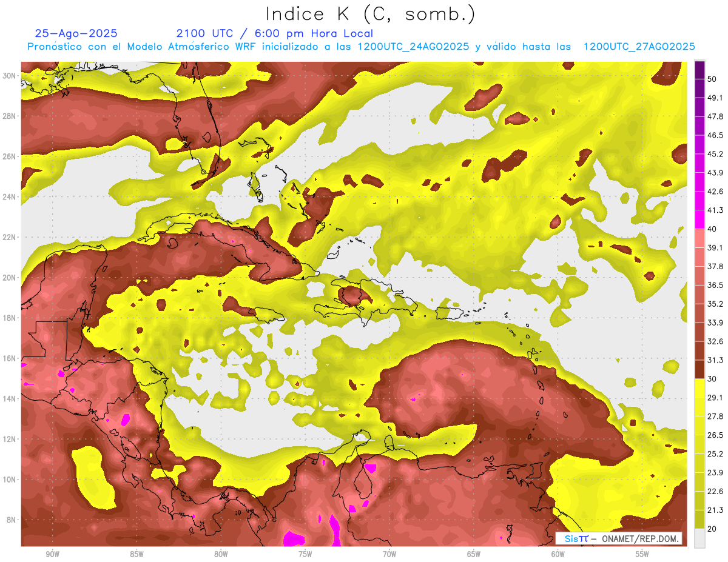
Task: Click the legend value 23.9
Action: click(715, 473)
